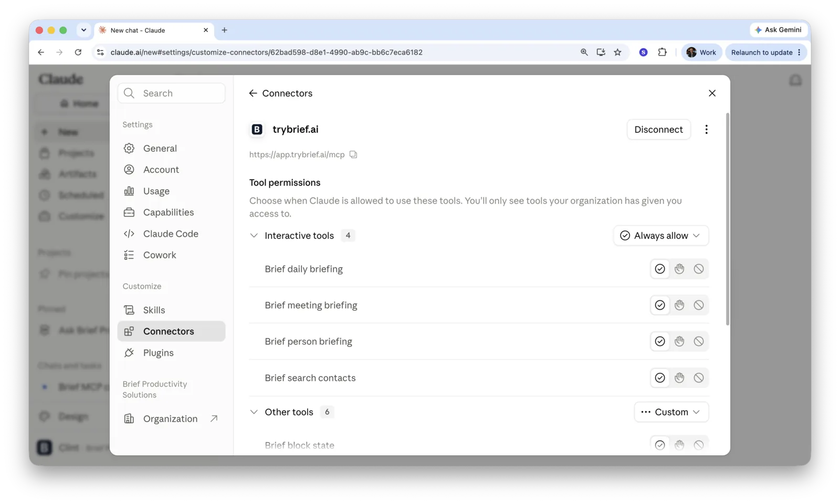Viewport: 840px width, 504px height.
Task: Close the New chat - Claude tab
Action: pos(206,30)
